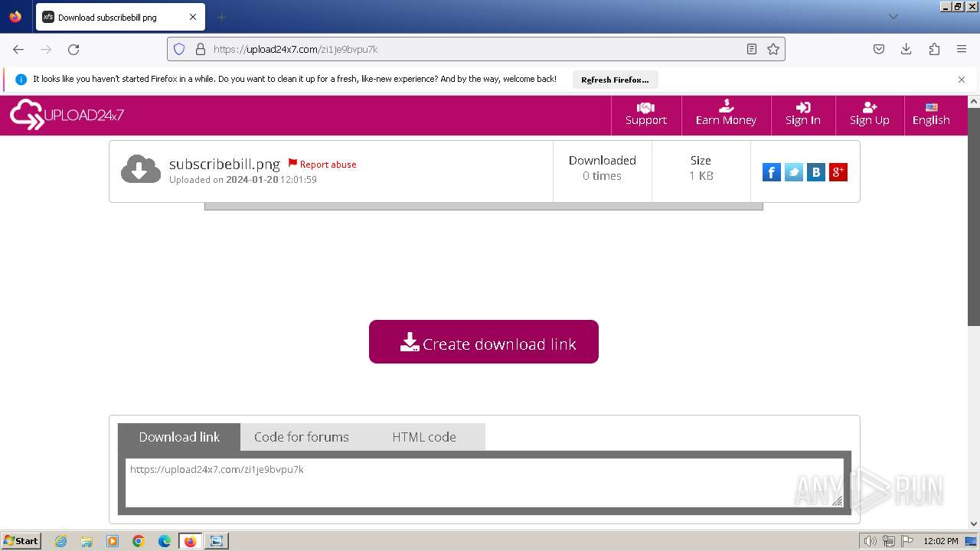Dismiss the refresh Firefox notification bar

point(962,80)
